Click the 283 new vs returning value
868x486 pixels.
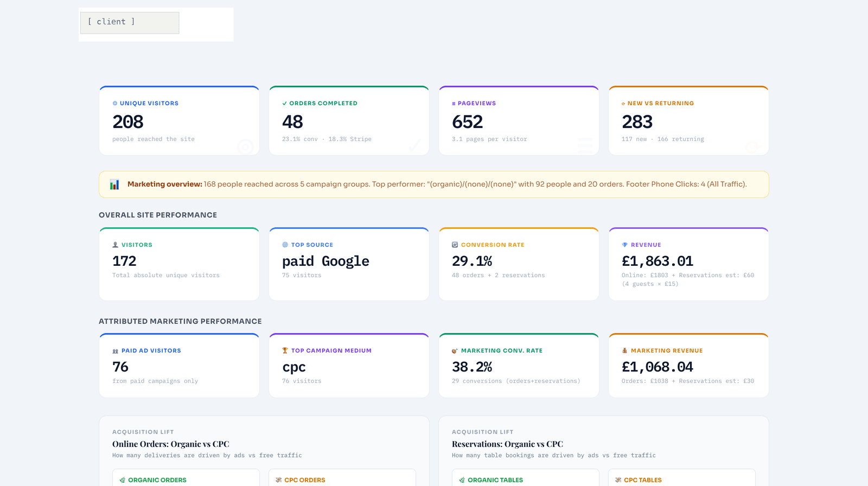coord(637,122)
